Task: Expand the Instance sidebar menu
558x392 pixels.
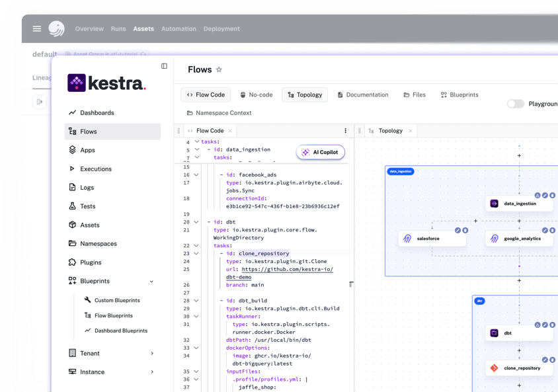Action: coord(152,372)
